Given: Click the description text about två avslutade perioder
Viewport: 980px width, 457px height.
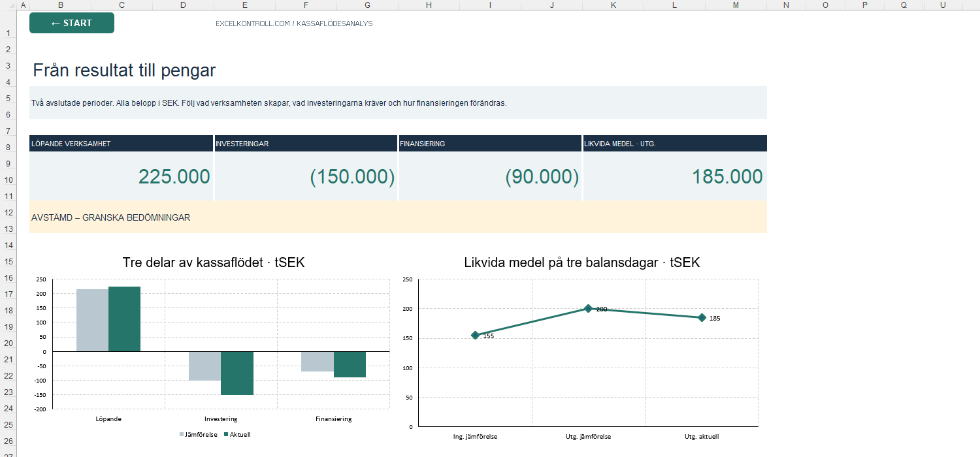Looking at the screenshot, I should coord(269,103).
